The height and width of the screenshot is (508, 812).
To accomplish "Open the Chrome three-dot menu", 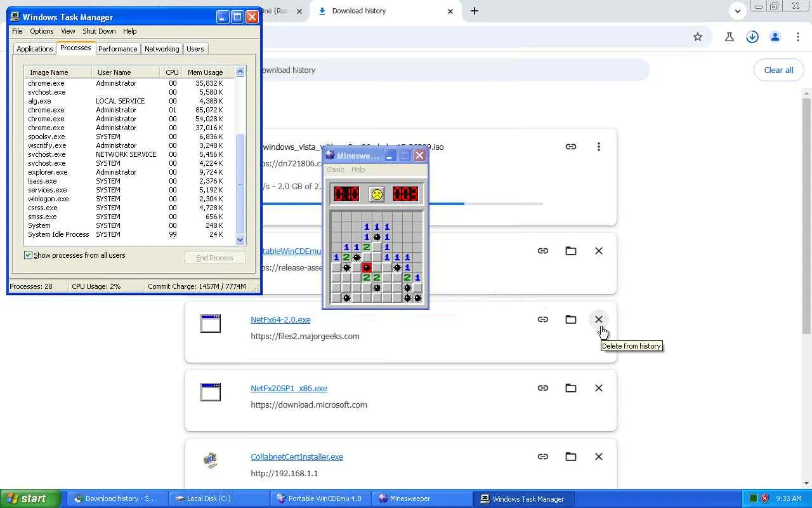I will pyautogui.click(x=798, y=37).
